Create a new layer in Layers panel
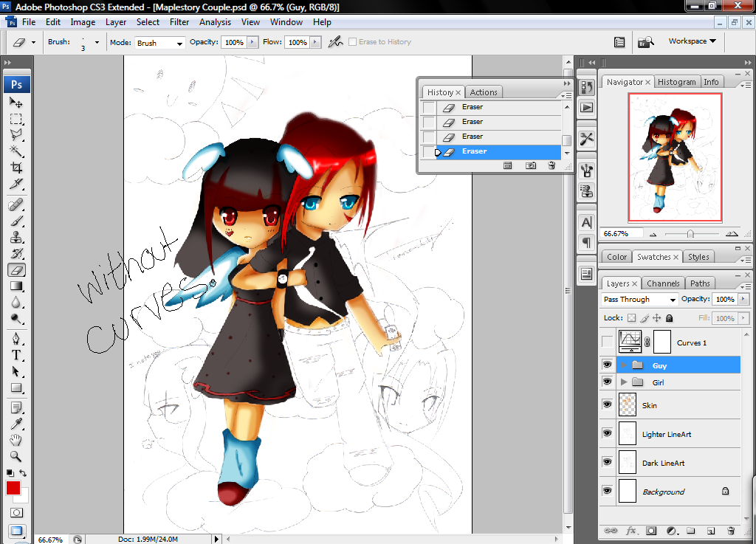 pyautogui.click(x=711, y=531)
